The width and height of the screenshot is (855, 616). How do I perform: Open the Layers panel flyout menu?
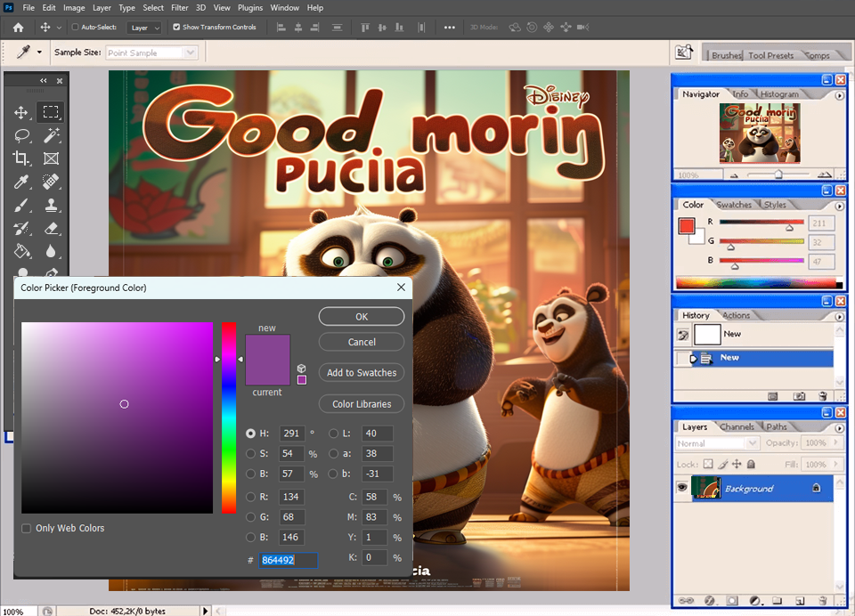click(839, 428)
